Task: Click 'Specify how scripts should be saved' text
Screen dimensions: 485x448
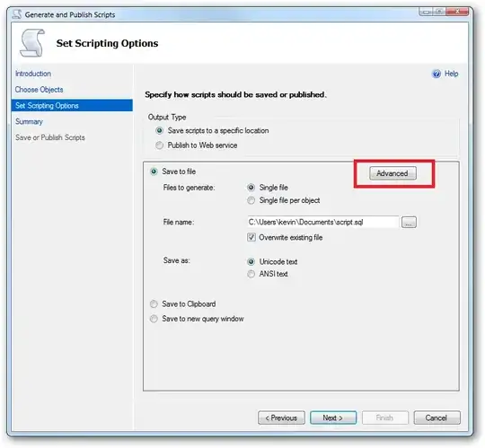Action: pyautogui.click(x=235, y=94)
